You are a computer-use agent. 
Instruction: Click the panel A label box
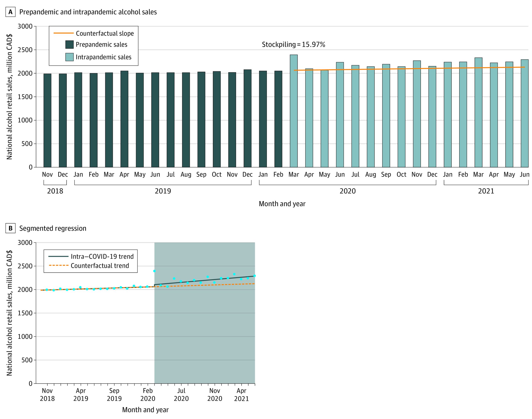(10, 12)
